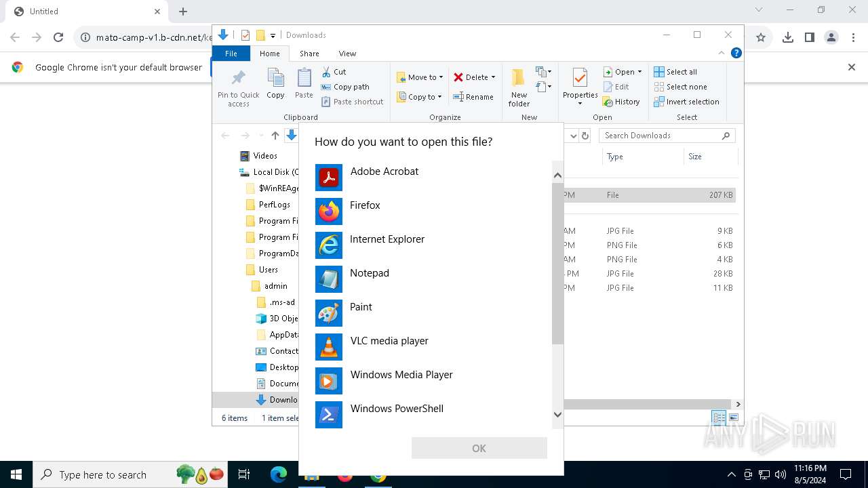Open Task View on the taskbar
868x488 pixels.
pyautogui.click(x=244, y=475)
